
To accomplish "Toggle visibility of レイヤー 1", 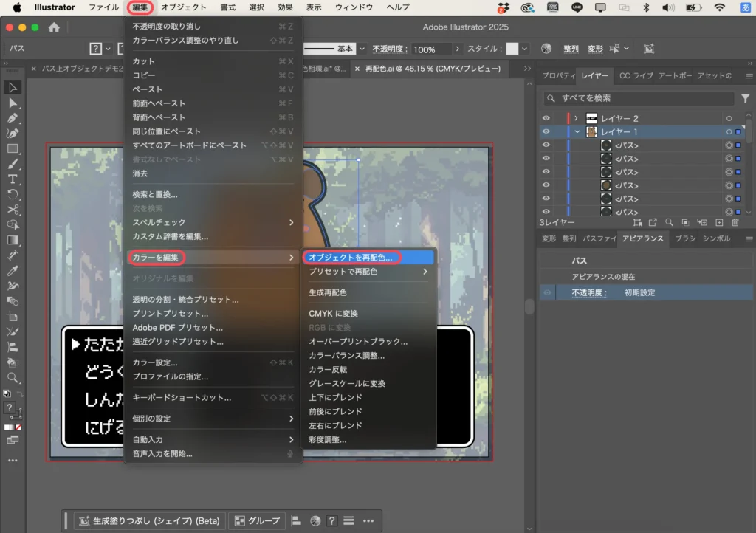I will (546, 132).
